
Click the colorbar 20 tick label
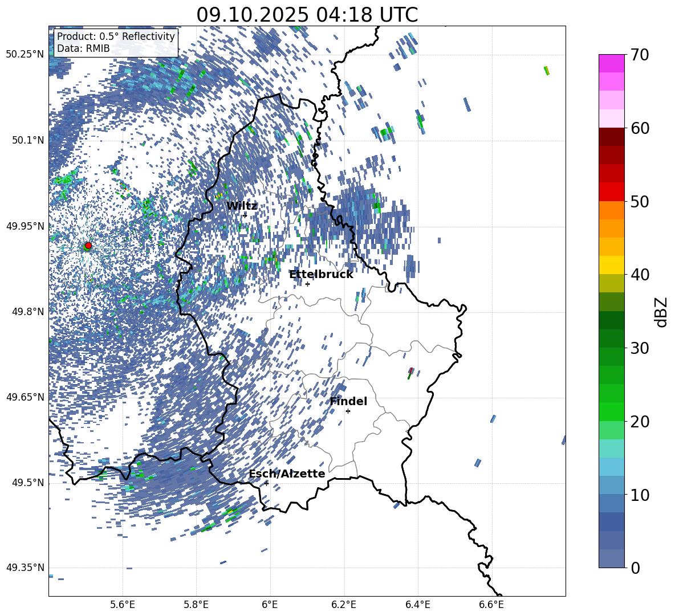(x=640, y=422)
